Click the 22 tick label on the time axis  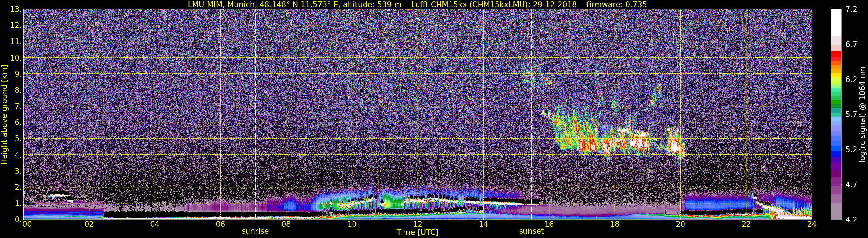pyautogui.click(x=746, y=224)
